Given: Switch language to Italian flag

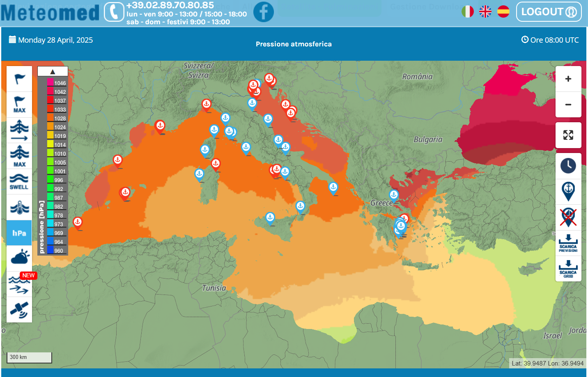Looking at the screenshot, I should pos(468,11).
